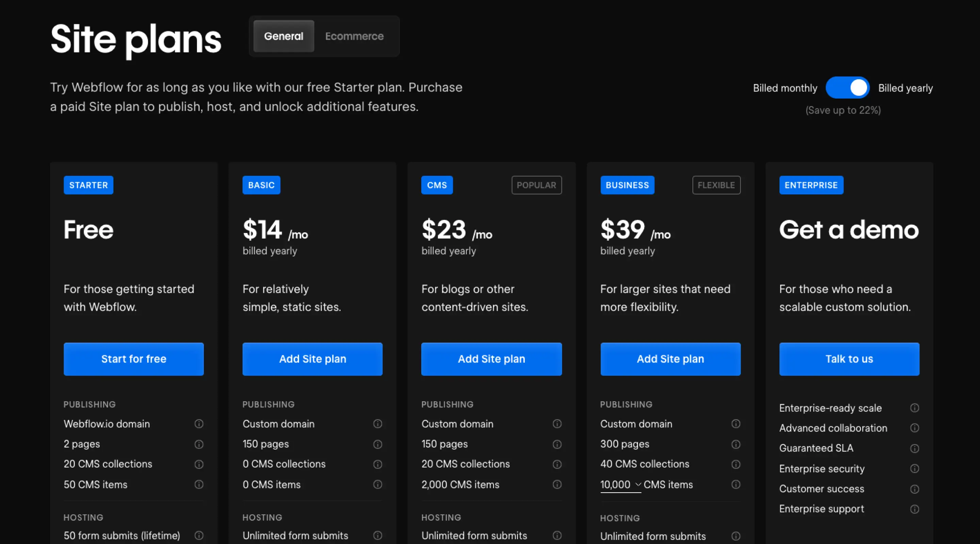
Task: Info icon beside Enterprise support
Action: tap(915, 509)
